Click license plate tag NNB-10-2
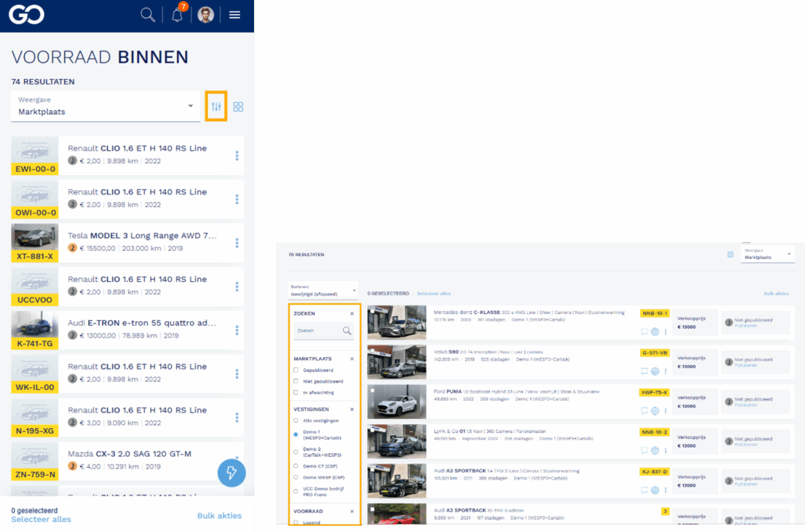 coord(655,432)
